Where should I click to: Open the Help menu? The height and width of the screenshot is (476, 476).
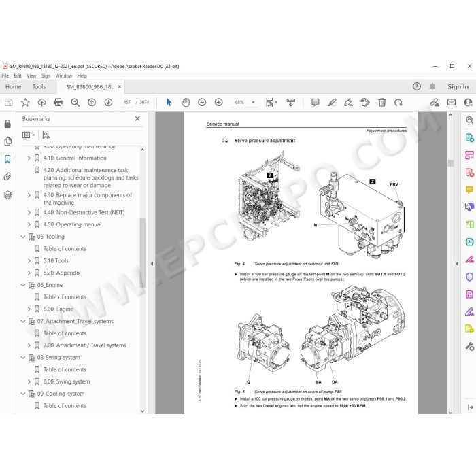(x=82, y=76)
